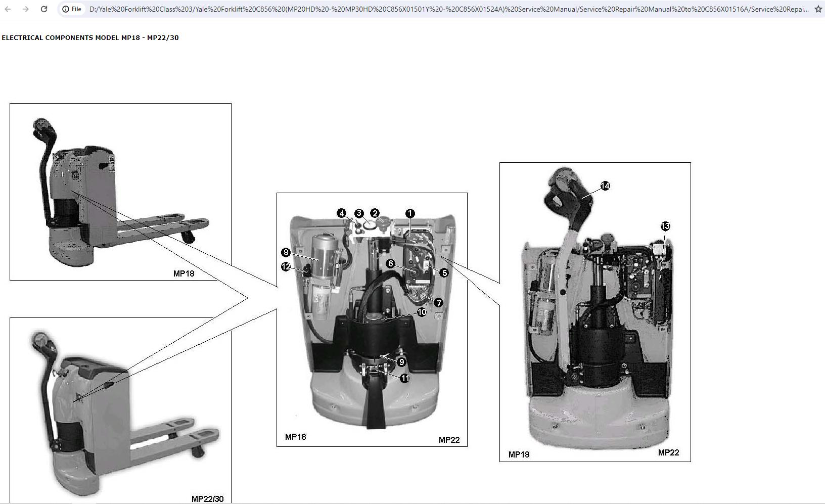This screenshot has width=825, height=504.
Task: Select 'MP18' caption under the top-left truck photo
Action: [x=184, y=273]
